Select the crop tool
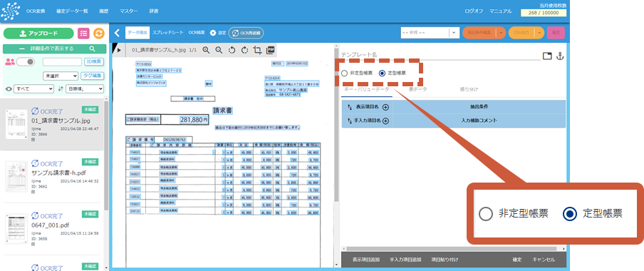The width and height of the screenshot is (644, 271). [x=257, y=50]
